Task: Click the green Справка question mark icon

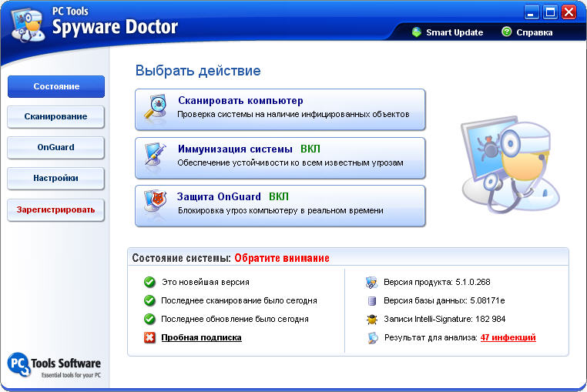Action: click(x=506, y=32)
